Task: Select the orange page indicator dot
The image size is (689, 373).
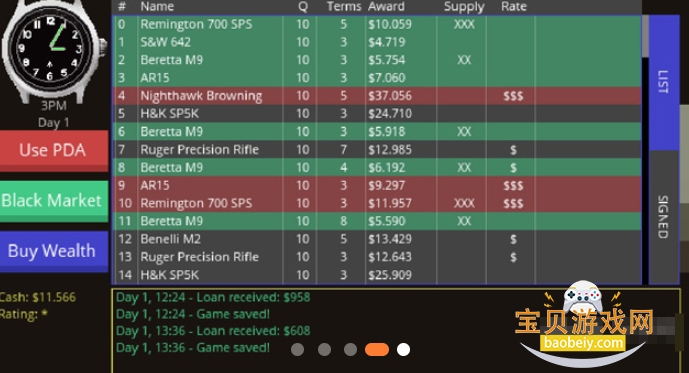Action: [377, 350]
